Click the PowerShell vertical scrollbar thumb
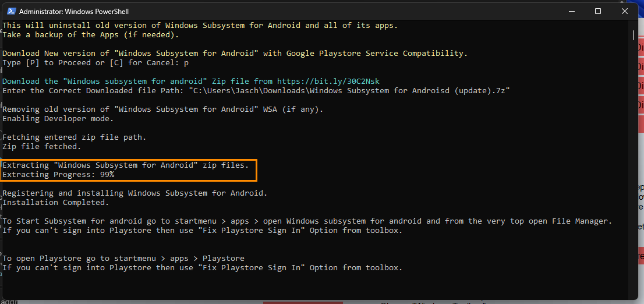The image size is (644, 304). pos(634,34)
